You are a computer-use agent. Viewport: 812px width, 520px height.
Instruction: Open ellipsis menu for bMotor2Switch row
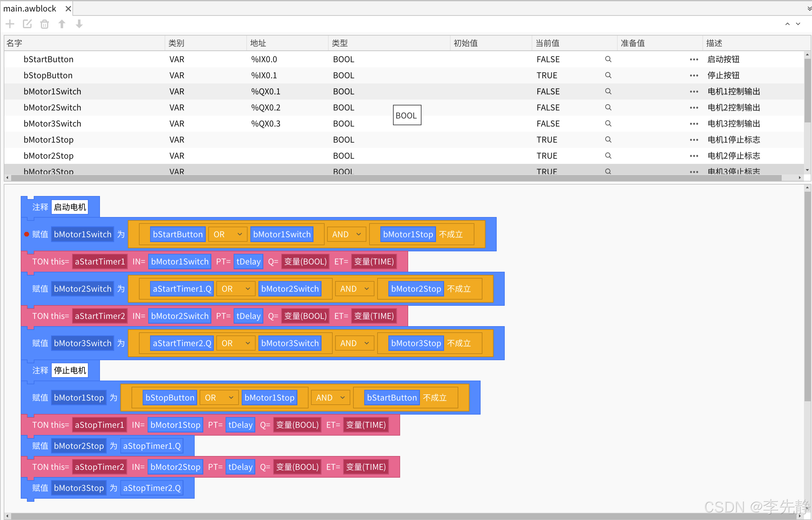(694, 108)
